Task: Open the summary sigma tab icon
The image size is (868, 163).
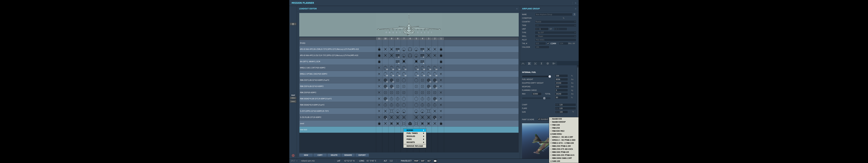Action: coord(541,63)
